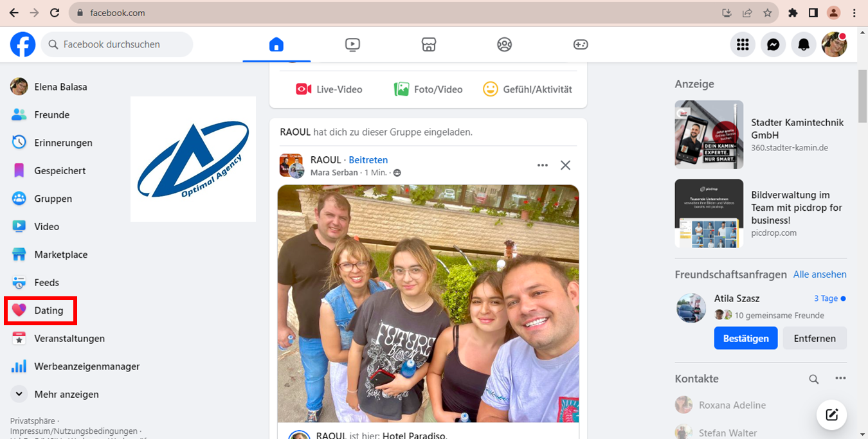Screen dimensions: 868x439
Task: Click the Facebook logo
Action: [x=23, y=44]
